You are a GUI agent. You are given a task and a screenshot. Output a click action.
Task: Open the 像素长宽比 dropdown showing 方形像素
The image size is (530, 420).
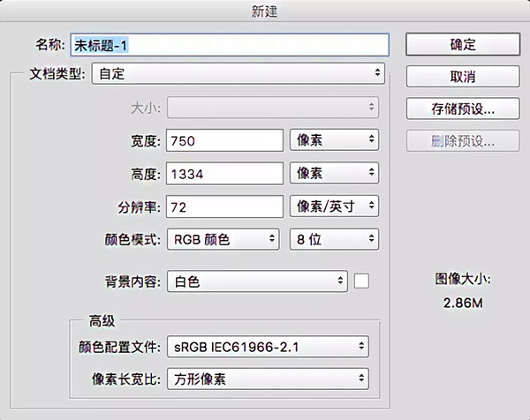[x=268, y=379]
